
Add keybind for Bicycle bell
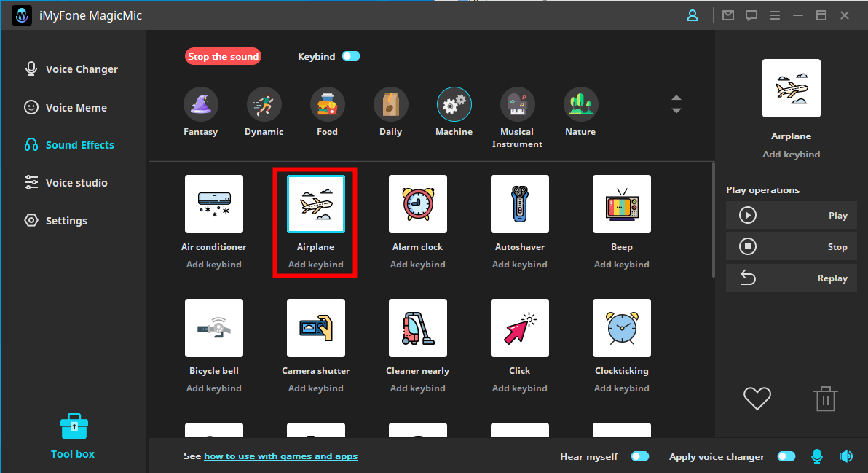click(x=213, y=388)
